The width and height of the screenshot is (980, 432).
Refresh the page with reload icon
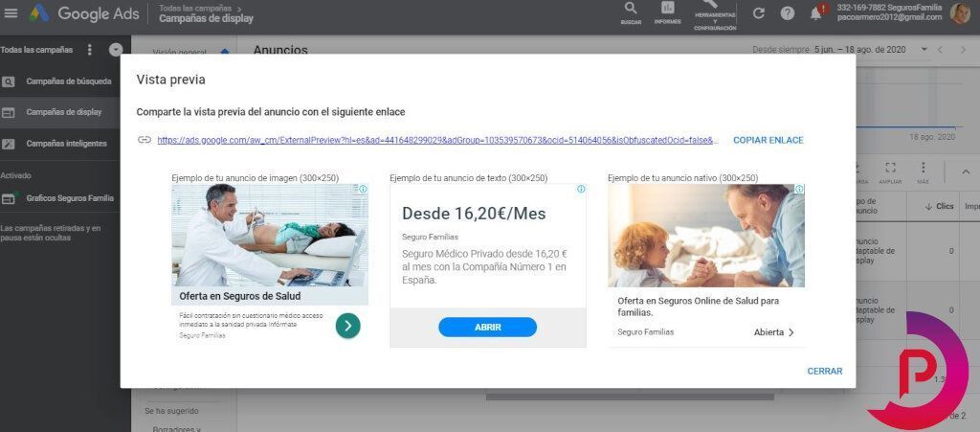pyautogui.click(x=759, y=13)
